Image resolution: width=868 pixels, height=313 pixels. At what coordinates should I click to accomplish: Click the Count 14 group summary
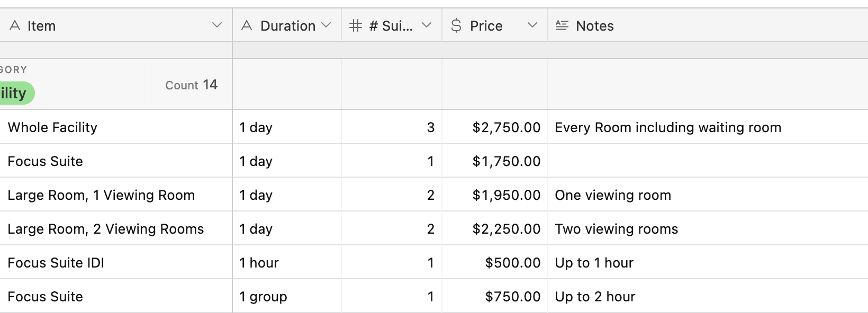pyautogui.click(x=191, y=85)
